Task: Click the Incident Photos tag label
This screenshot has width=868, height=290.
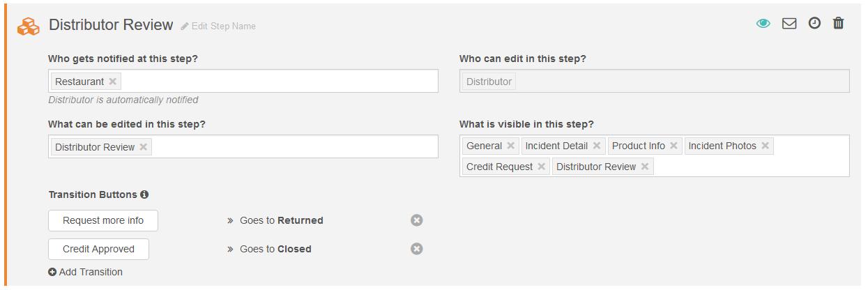Action: pos(722,146)
